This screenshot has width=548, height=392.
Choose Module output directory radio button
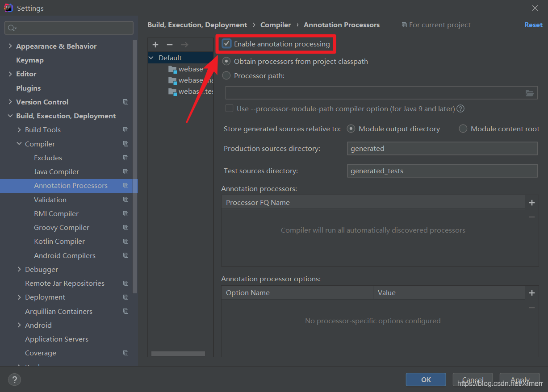[351, 129]
